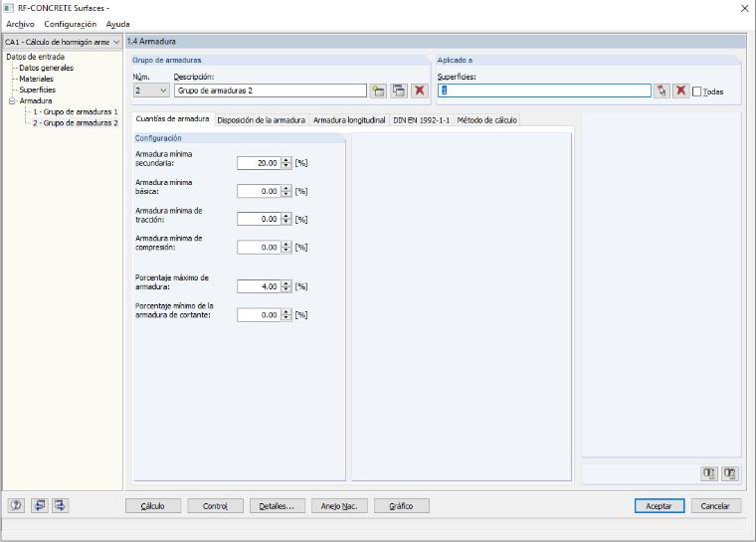This screenshot has width=756, height=542.
Task: Switch to Armadura longitudinal tab
Action: click(349, 120)
